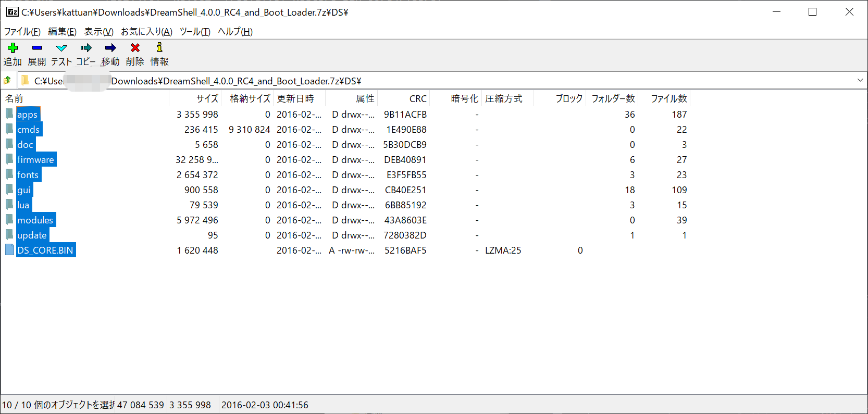868x414 pixels.
Task: Sort by 格納サイズ column header
Action: pos(247,98)
